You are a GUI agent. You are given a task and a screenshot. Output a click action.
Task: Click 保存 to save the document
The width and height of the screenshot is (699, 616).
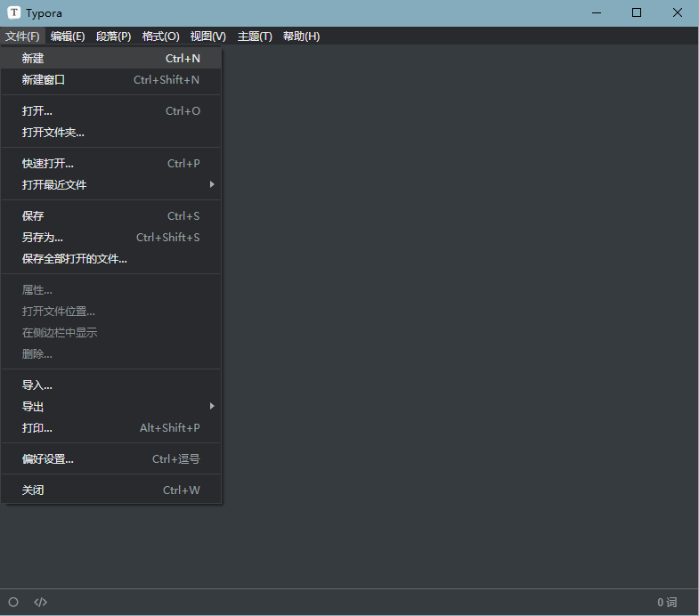pyautogui.click(x=111, y=216)
